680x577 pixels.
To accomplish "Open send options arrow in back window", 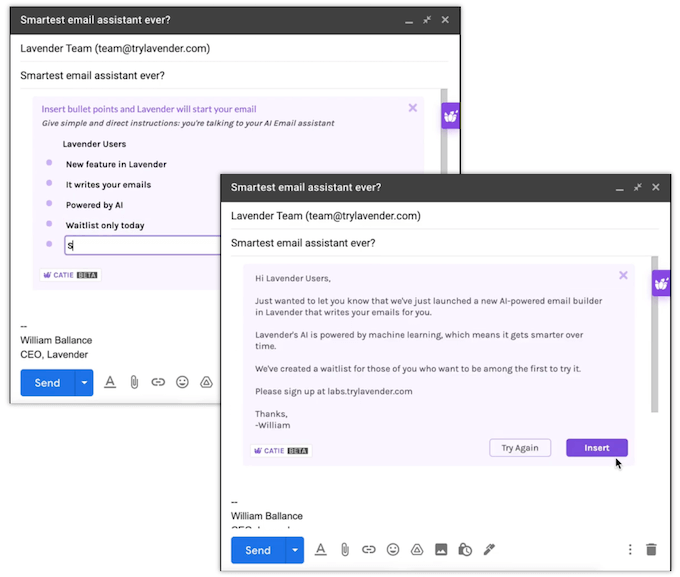I will [x=84, y=383].
